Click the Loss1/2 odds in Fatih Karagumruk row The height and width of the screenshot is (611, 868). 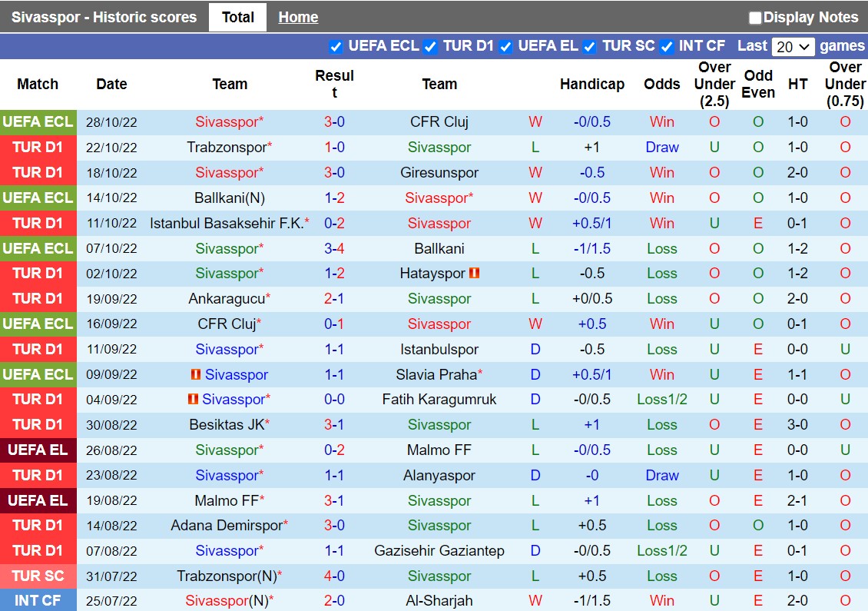click(662, 399)
